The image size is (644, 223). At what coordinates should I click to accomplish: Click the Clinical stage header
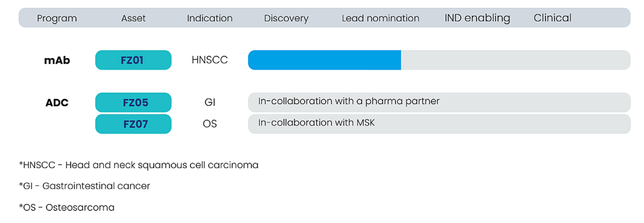(552, 18)
